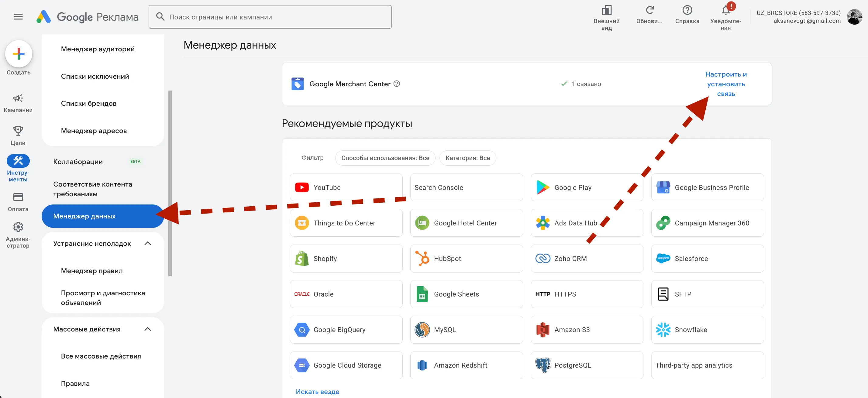Select the Google Sheets product card
This screenshot has width=868, height=398.
tap(466, 294)
